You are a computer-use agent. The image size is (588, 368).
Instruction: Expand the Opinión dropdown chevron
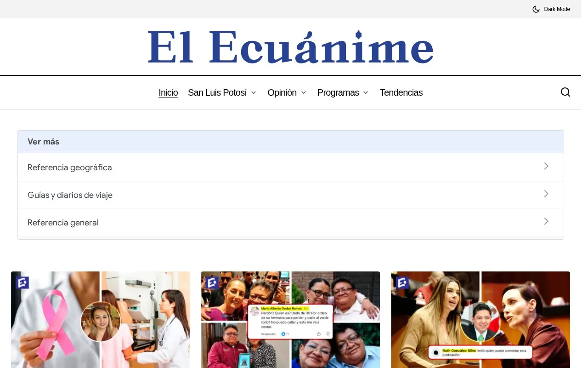click(x=304, y=92)
